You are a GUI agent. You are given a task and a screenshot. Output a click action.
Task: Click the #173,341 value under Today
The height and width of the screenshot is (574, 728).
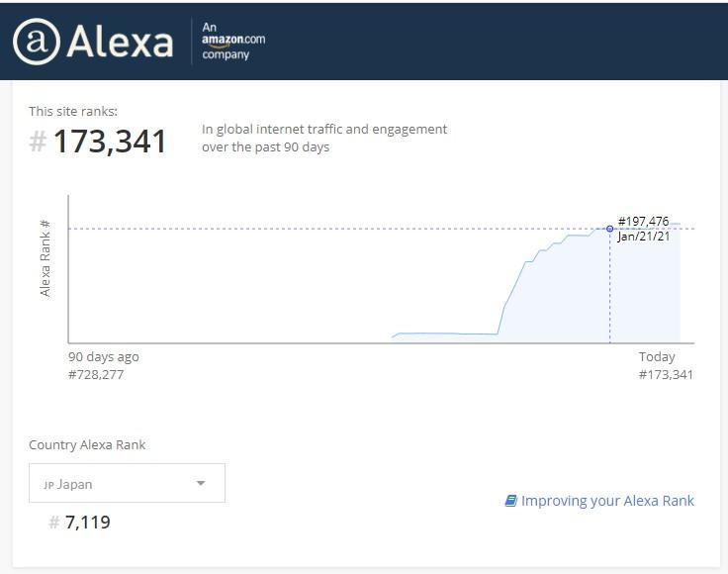(x=666, y=374)
